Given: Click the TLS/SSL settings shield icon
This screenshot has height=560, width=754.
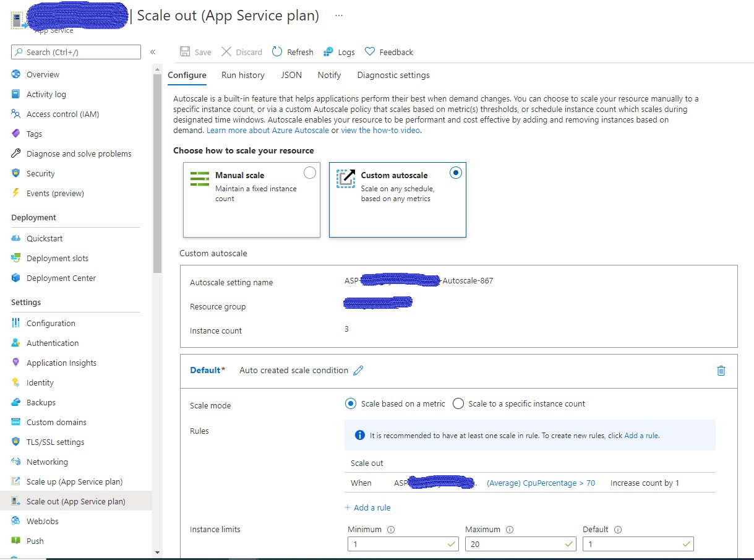Looking at the screenshot, I should [16, 442].
